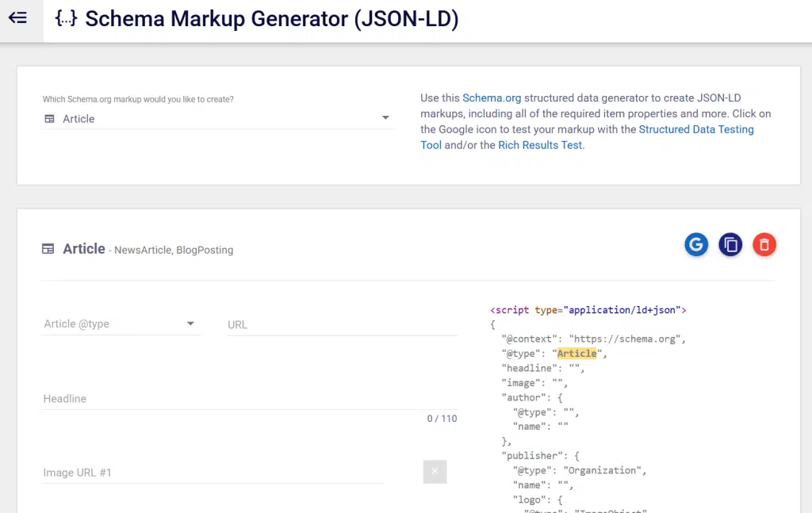The image size is (812, 513).
Task: Click the red trash delete icon
Action: [x=764, y=245]
